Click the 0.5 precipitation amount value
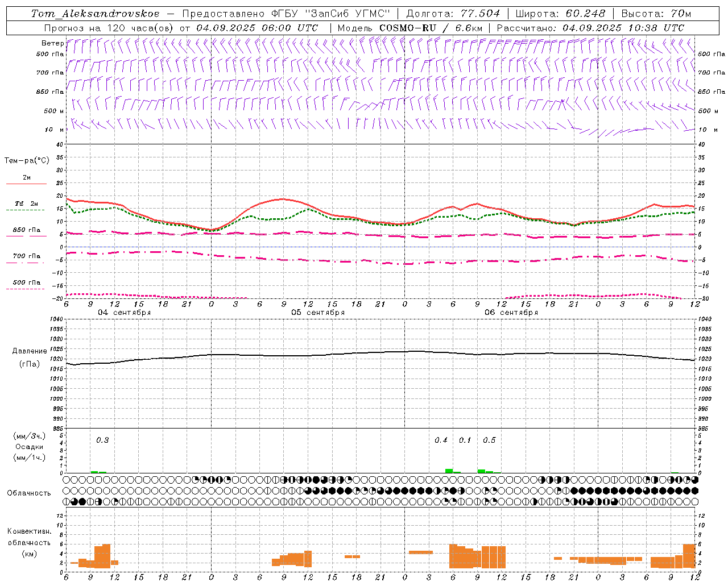This screenshot has height=582, width=728. (x=489, y=440)
